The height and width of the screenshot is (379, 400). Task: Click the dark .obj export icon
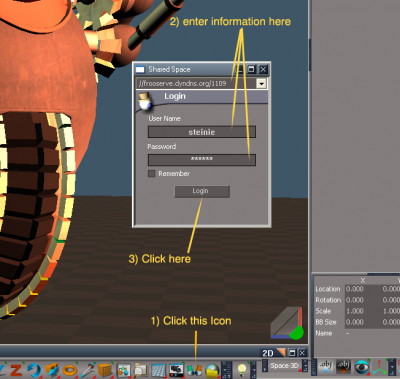343,367
